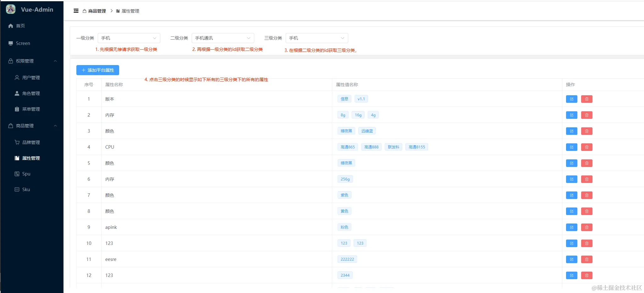The width and height of the screenshot is (644, 293).
Task: Edit row 3 颜色 attribute
Action: click(571, 131)
